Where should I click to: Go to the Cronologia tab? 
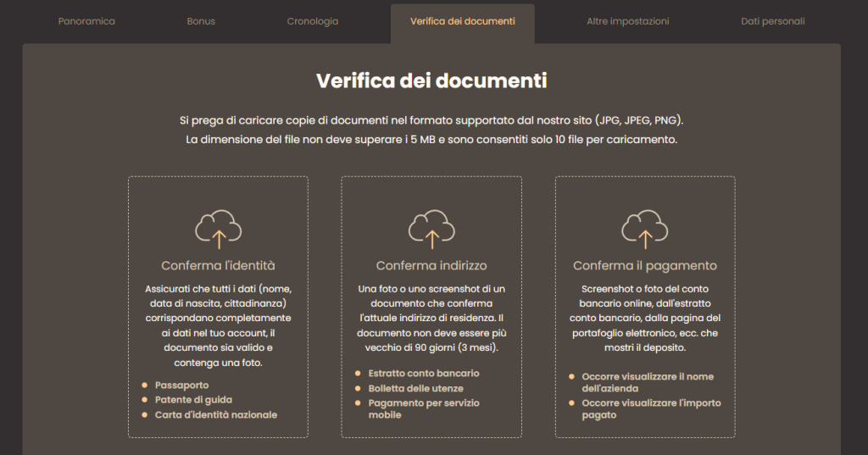pyautogui.click(x=312, y=21)
